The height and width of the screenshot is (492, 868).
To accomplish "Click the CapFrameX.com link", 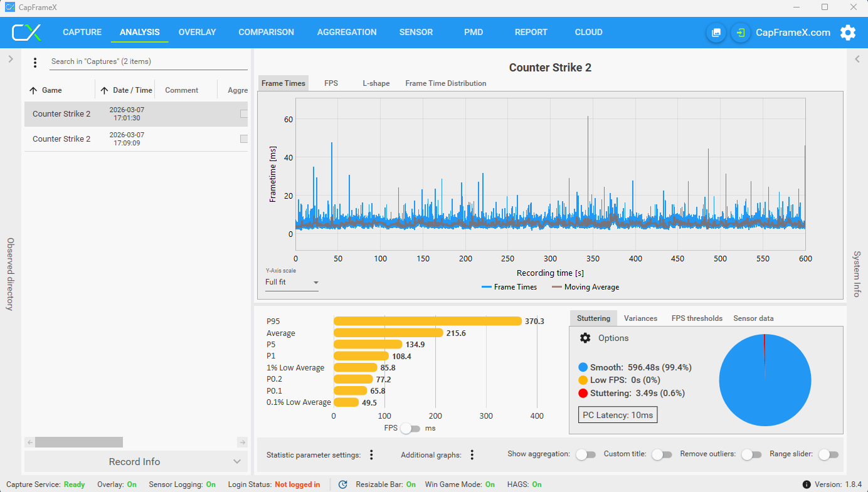I will click(793, 33).
